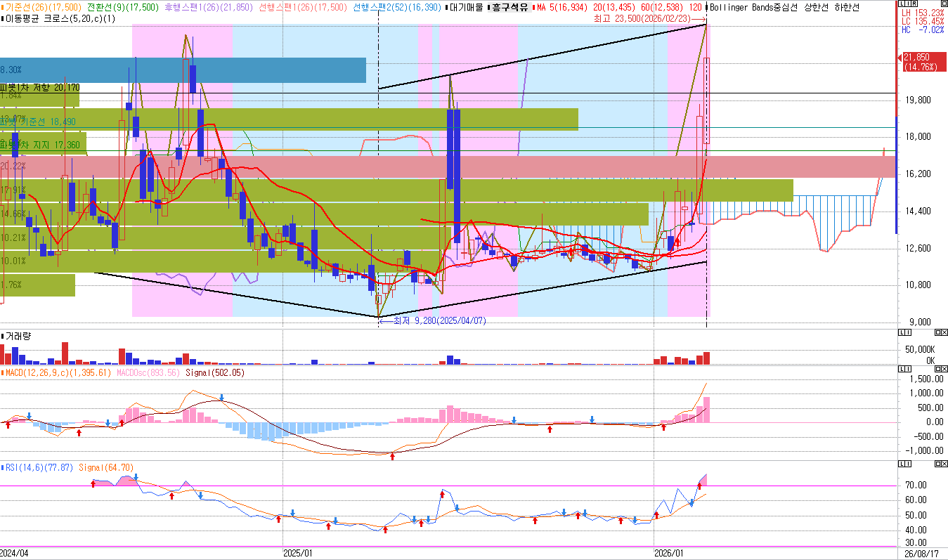The height and width of the screenshot is (560, 948).
Task: Click the R icon of the main price panel
Action: click(x=914, y=4)
